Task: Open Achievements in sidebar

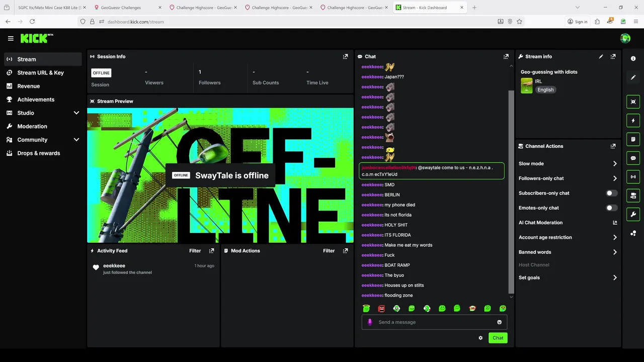Action: point(43,100)
